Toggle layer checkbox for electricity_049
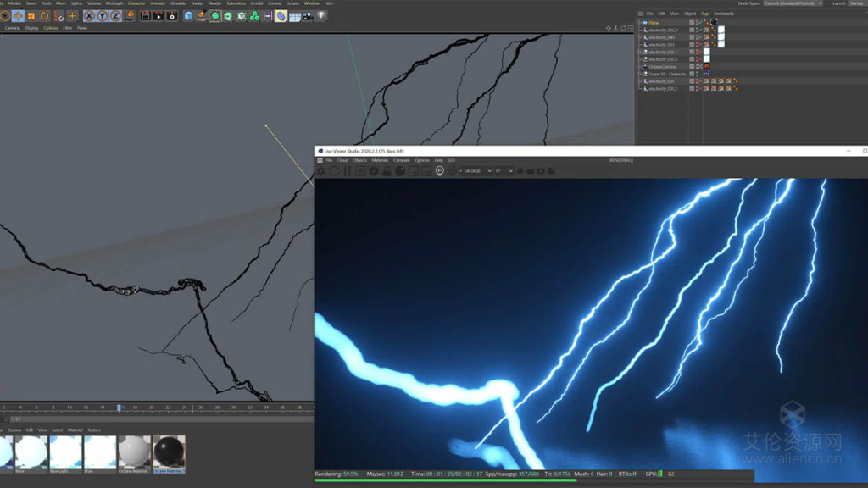The image size is (868, 488). pyautogui.click(x=692, y=37)
